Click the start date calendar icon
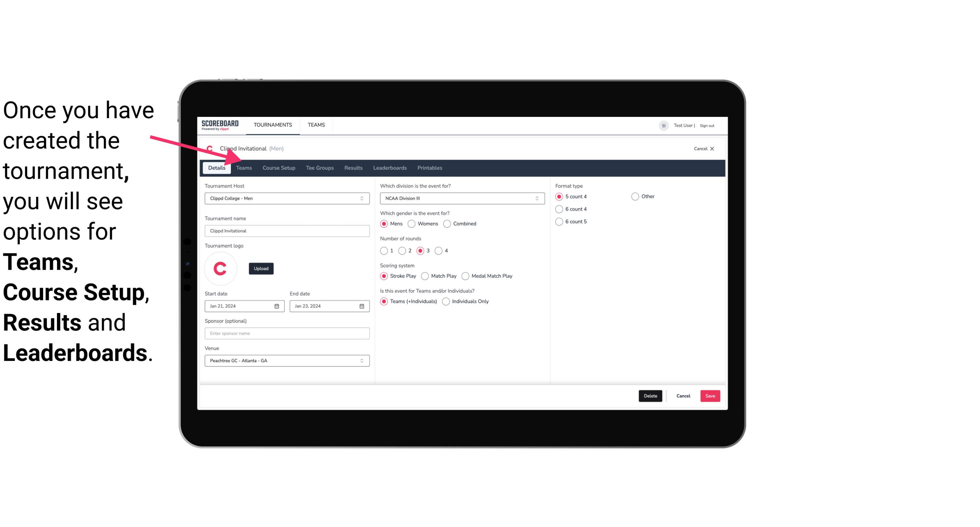Image resolution: width=980 pixels, height=527 pixels. tap(277, 306)
